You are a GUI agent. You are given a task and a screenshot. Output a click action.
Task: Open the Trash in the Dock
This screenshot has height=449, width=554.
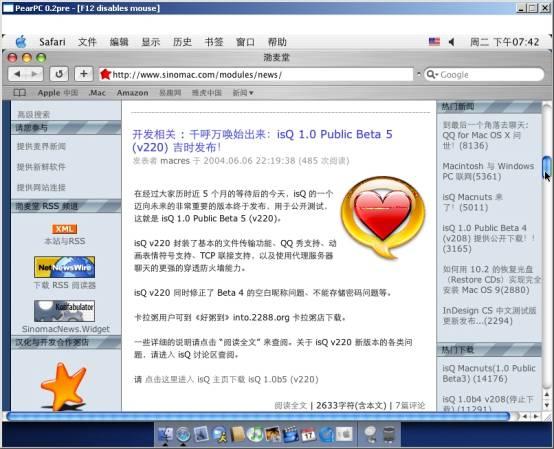pos(389,434)
